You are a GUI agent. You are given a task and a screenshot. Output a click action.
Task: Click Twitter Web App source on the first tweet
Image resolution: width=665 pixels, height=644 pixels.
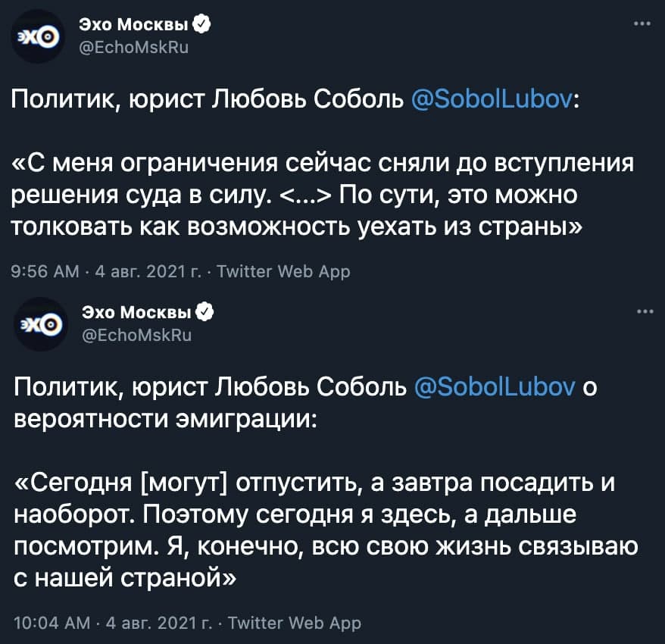(283, 271)
